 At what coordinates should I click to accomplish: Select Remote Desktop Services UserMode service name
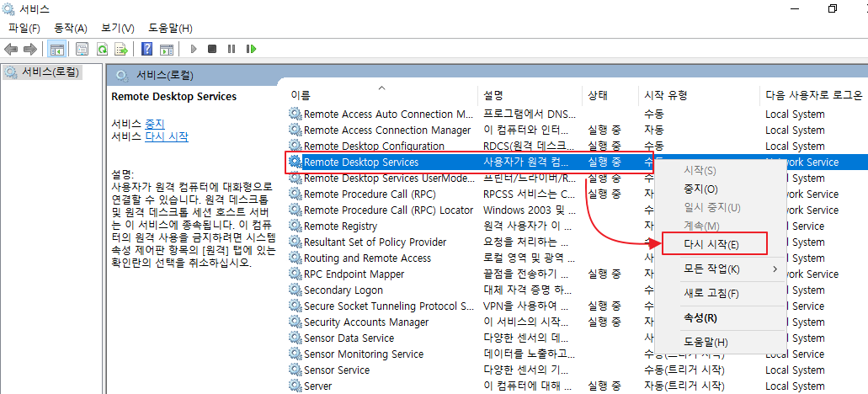(389, 178)
